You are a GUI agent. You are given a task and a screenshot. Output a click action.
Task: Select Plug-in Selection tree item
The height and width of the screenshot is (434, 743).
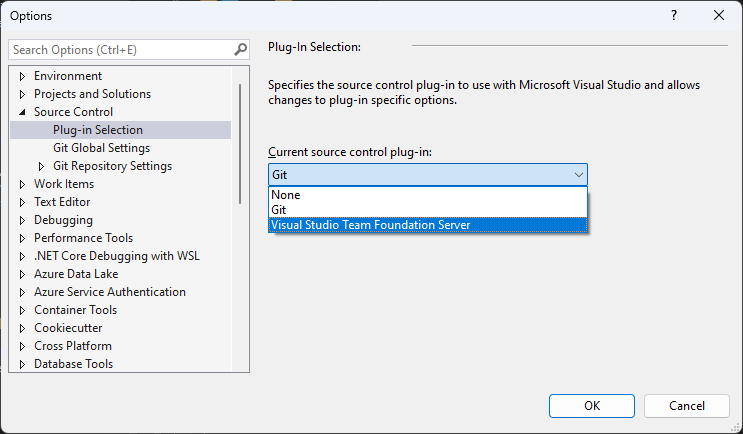[x=98, y=130]
